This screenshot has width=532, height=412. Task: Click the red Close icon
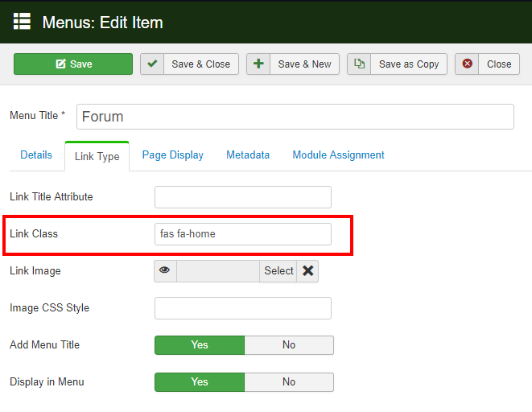pos(468,64)
